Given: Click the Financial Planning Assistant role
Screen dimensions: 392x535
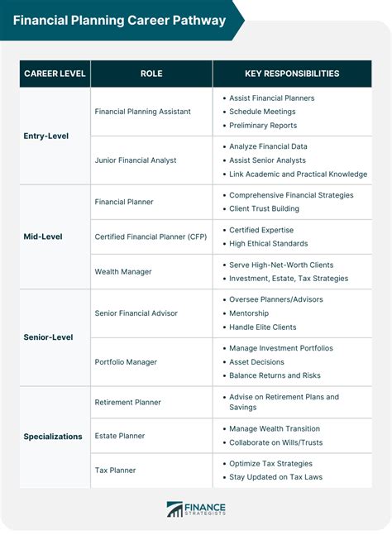Looking at the screenshot, I should (x=142, y=112).
